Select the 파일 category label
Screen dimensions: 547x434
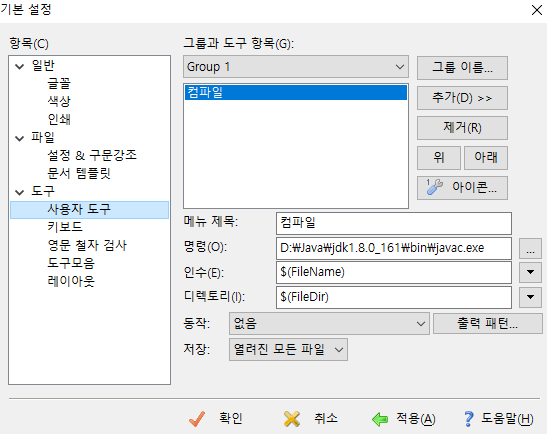click(43, 137)
